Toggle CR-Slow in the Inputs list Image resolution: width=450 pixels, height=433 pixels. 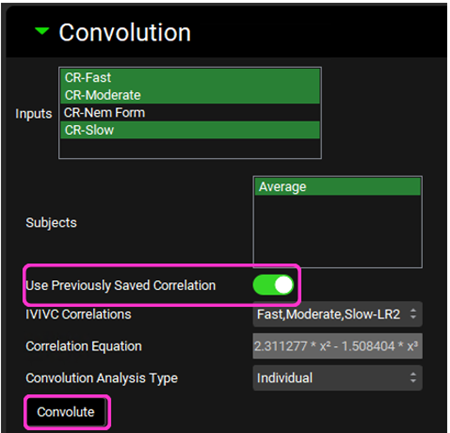190,130
